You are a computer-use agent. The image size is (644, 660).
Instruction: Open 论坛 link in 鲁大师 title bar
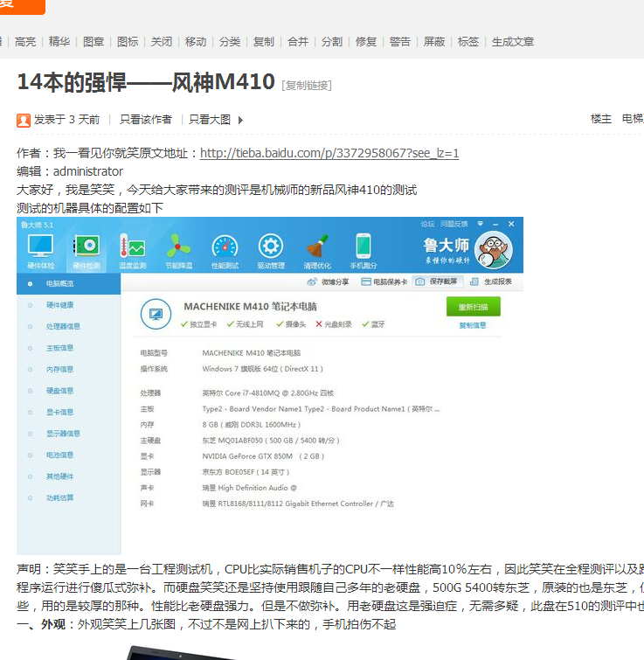[x=427, y=224]
